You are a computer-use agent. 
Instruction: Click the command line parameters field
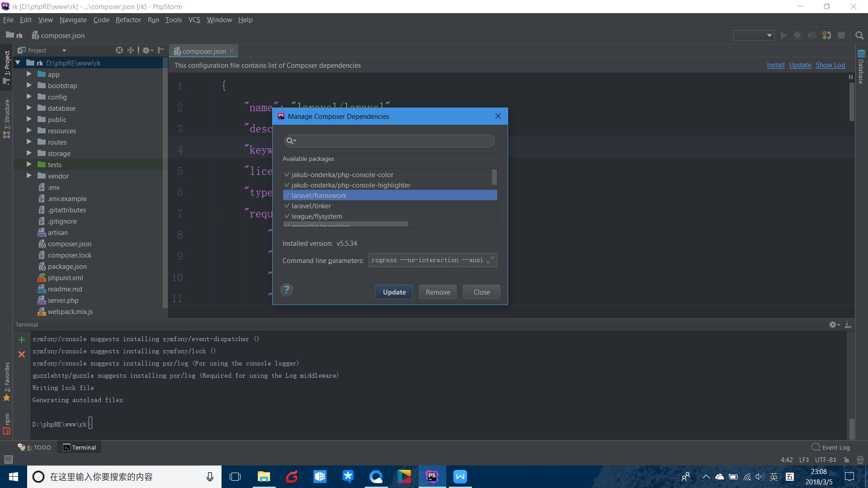click(433, 261)
